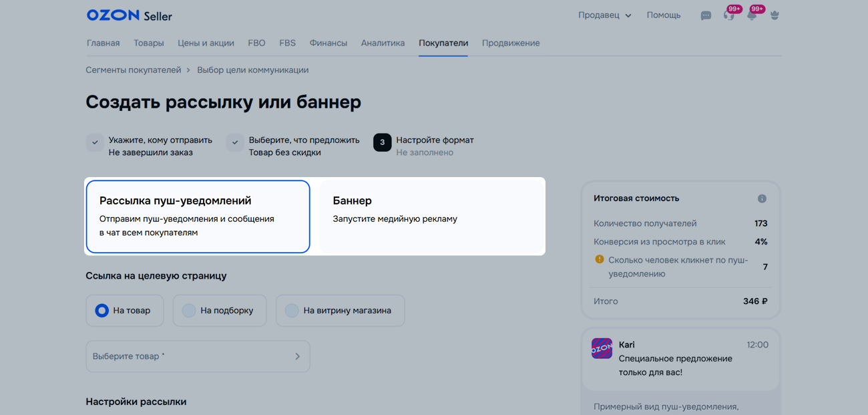Viewport: 868px width, 415px height.
Task: Select the Рассылка пуш-уведомлений card
Action: [198, 217]
